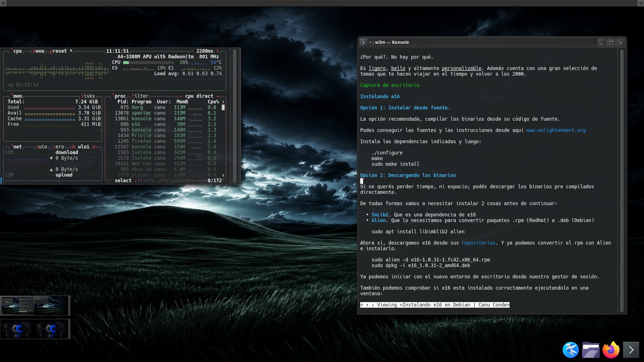This screenshot has width=644, height=362.
Task: Follow the 'personalizable' link in w3m
Action: coord(462,68)
